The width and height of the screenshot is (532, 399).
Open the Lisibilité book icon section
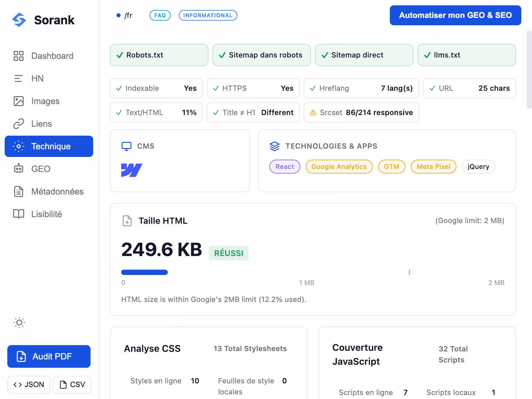[x=19, y=214]
